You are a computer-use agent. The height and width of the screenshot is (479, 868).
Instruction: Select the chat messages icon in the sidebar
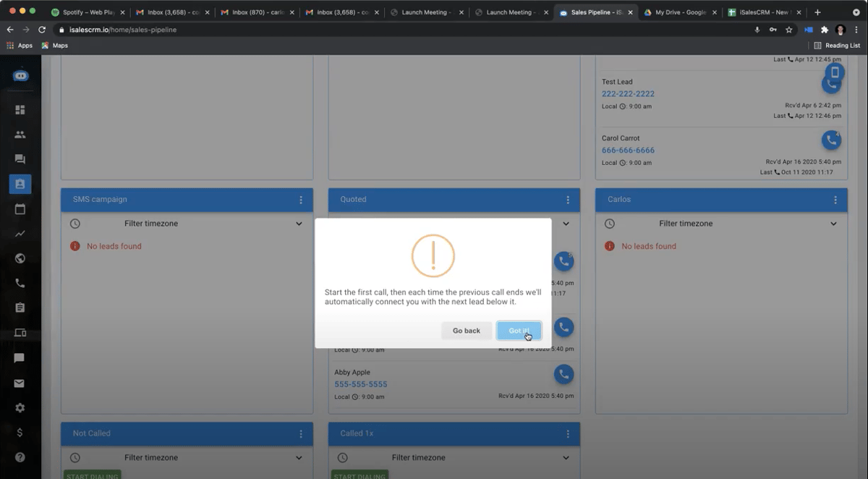tap(20, 158)
